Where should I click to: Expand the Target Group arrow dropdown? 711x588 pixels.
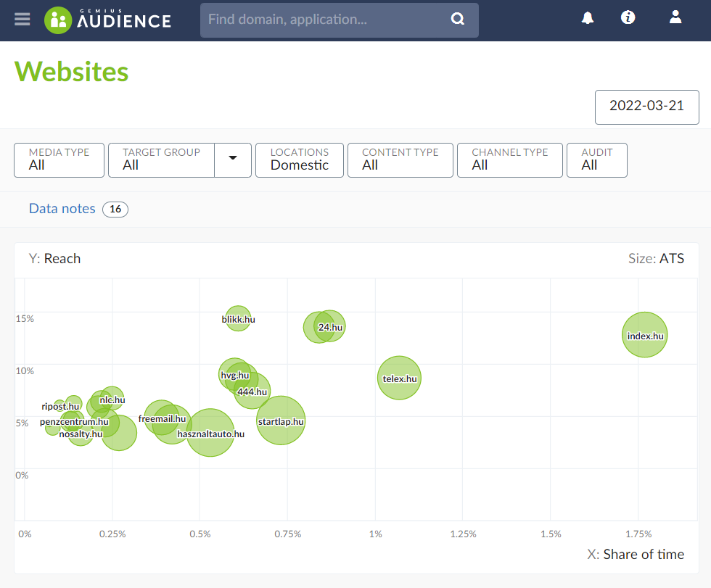click(233, 160)
